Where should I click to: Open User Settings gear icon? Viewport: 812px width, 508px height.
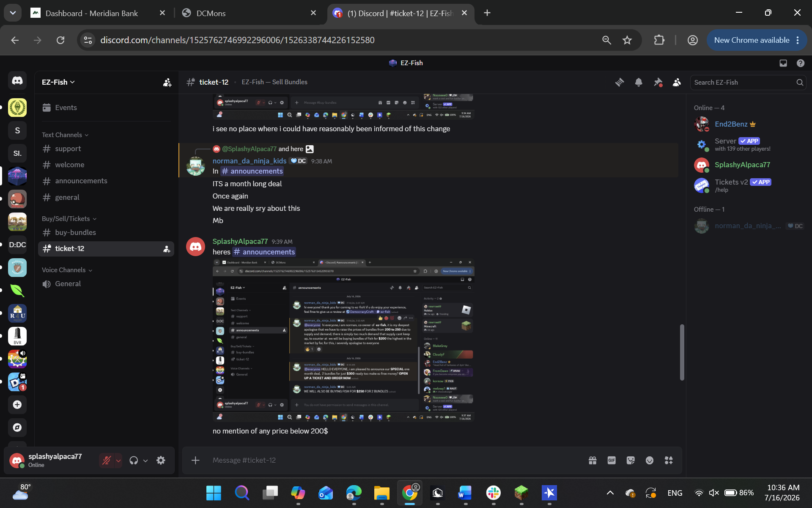pos(161,460)
